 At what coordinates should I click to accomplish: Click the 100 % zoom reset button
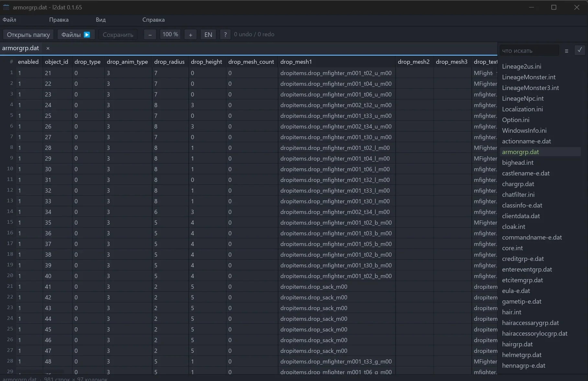click(x=170, y=34)
